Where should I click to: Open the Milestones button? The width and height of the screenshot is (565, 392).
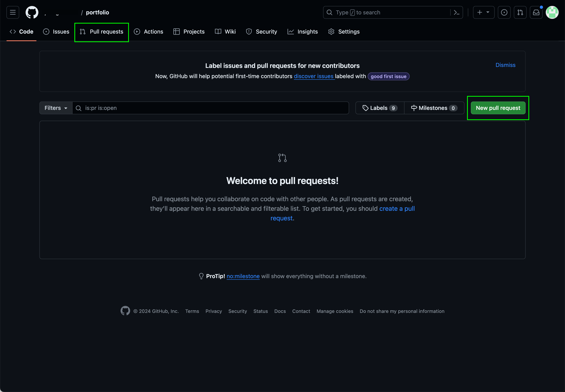coord(434,108)
